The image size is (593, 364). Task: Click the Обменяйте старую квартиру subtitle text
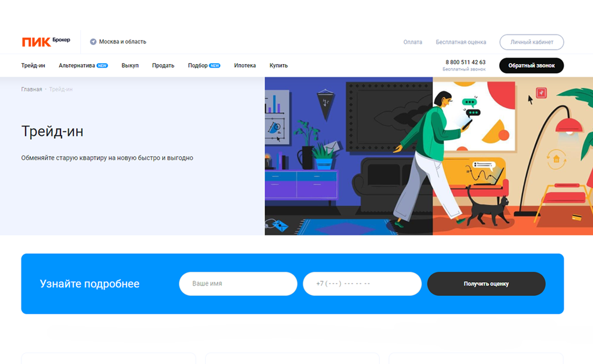107,158
